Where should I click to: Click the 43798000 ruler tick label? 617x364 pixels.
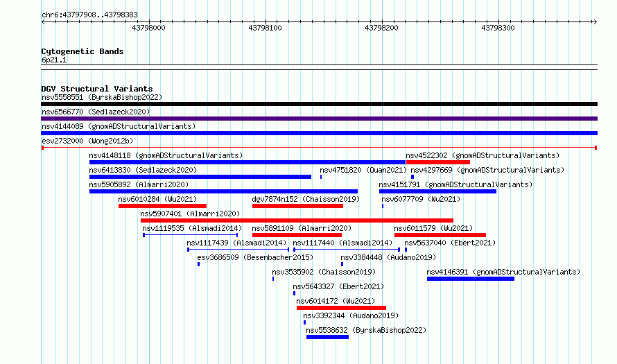148,28
